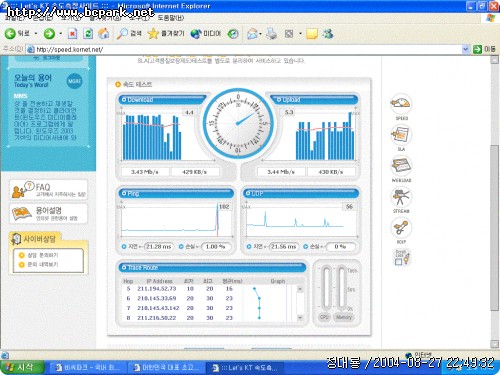
Task: Click the Download panel header
Action: click(x=163, y=99)
